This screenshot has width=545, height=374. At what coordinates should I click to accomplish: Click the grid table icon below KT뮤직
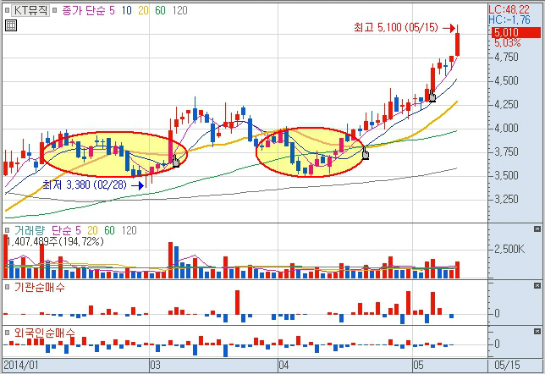pos(11,25)
